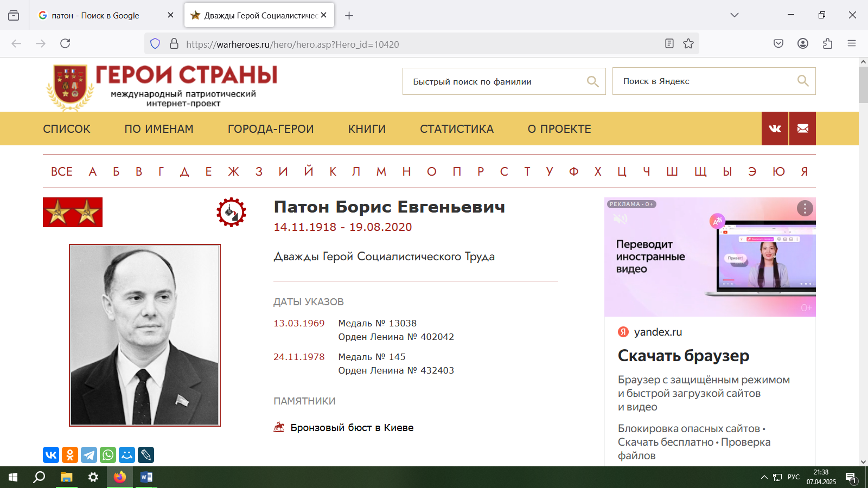Share via Odnoklassniki orange icon
868x488 pixels.
pyautogui.click(x=70, y=455)
